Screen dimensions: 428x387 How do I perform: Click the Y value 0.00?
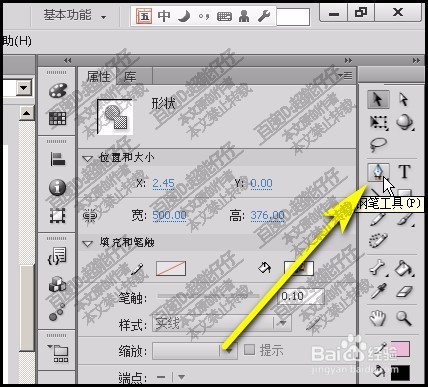(x=261, y=183)
